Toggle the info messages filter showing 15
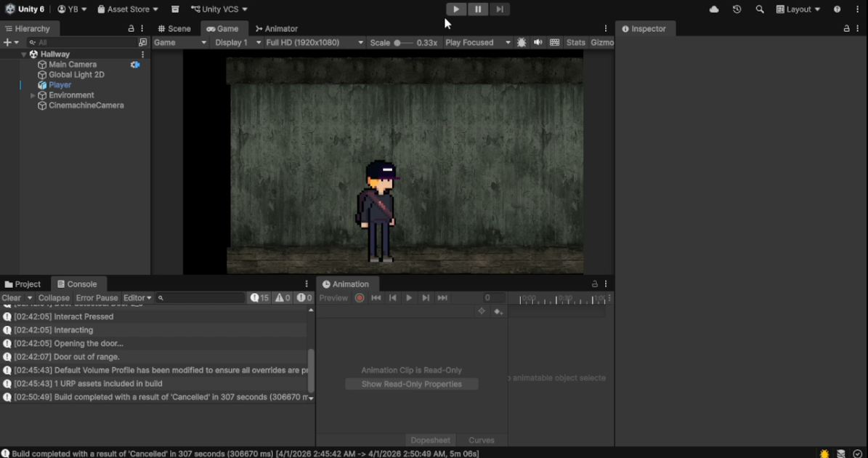Image resolution: width=868 pixels, height=458 pixels. coord(259,298)
